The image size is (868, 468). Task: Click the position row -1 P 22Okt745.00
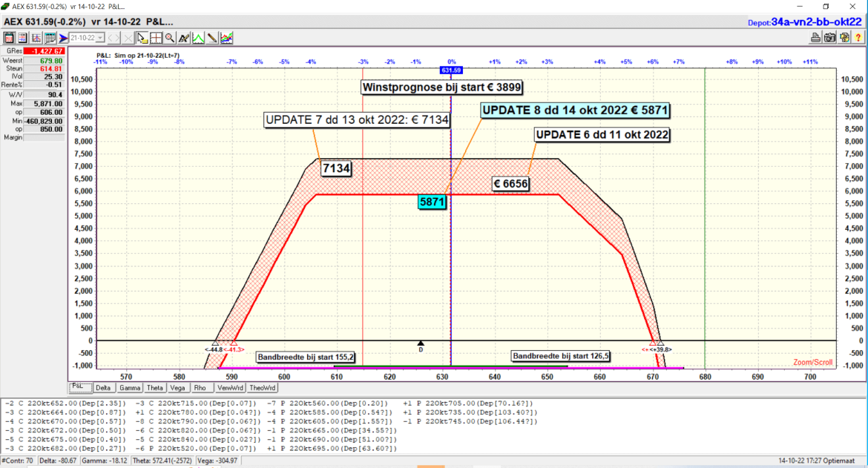point(470,421)
